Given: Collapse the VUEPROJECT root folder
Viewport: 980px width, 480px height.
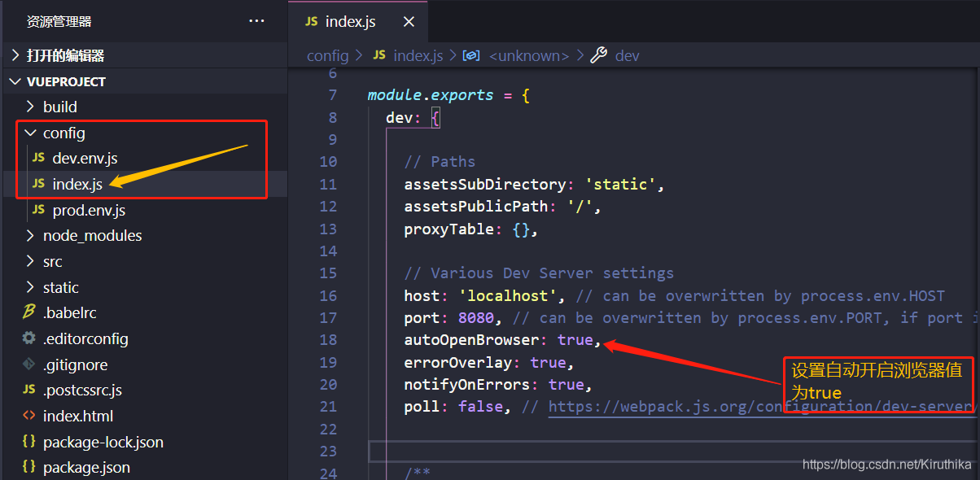Looking at the screenshot, I should 145,81.
